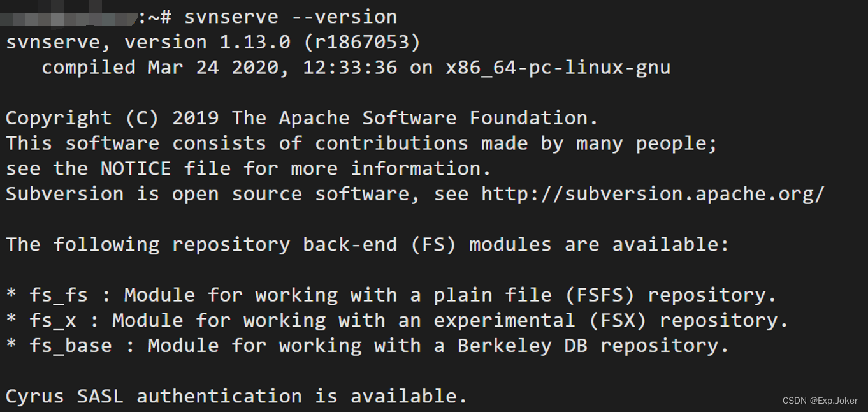Click the compile date 'Mar 24 2020'
This screenshot has width=868, height=412.
[213, 68]
